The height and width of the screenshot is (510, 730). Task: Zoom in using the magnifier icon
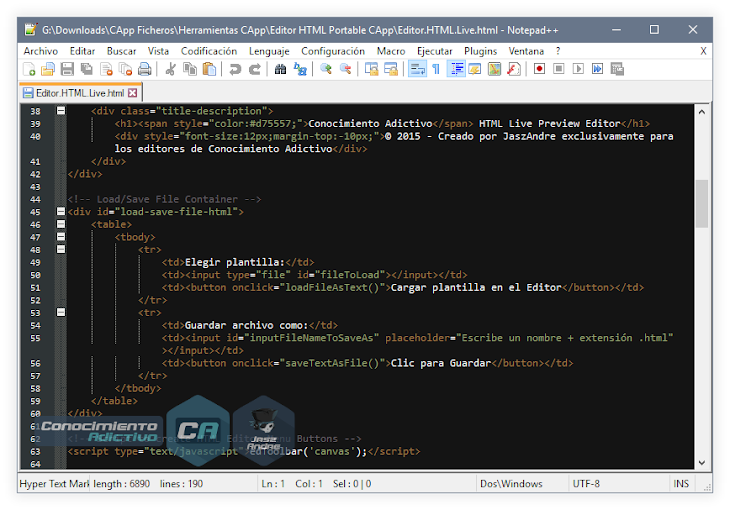coord(325,69)
